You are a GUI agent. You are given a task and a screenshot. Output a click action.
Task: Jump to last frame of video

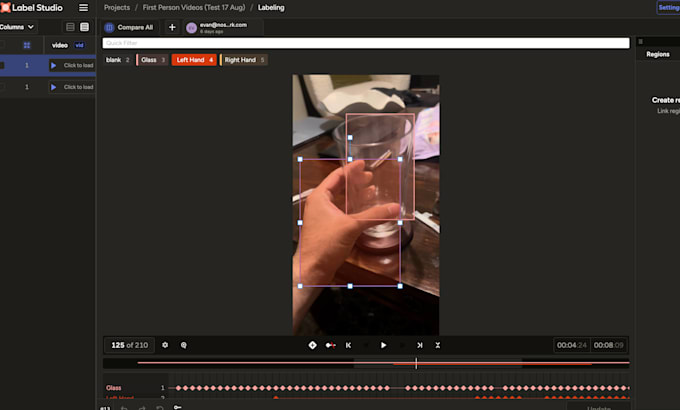[419, 345]
